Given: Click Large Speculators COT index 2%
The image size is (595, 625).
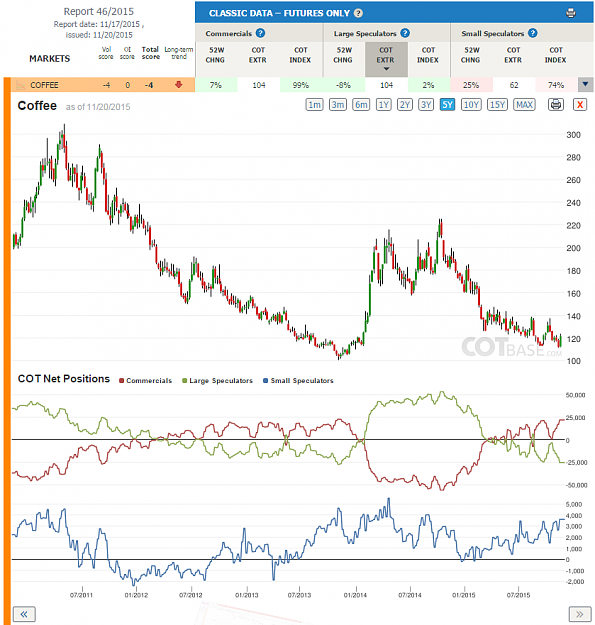Looking at the screenshot, I should pos(428,85).
